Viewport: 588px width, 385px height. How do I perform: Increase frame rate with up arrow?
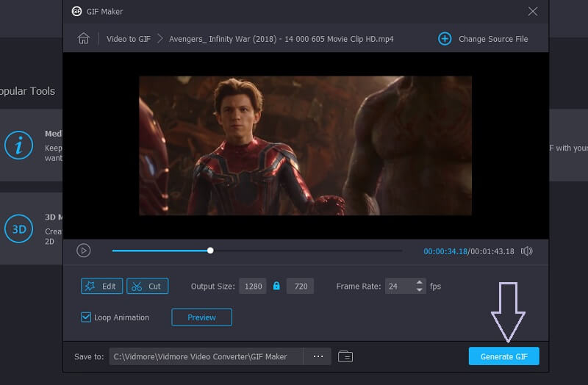click(x=420, y=282)
